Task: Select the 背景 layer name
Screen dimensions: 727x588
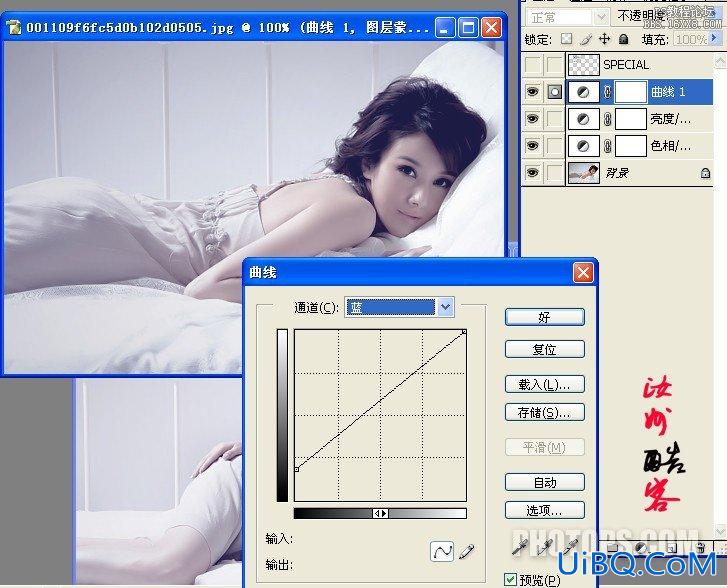Action: point(617,173)
